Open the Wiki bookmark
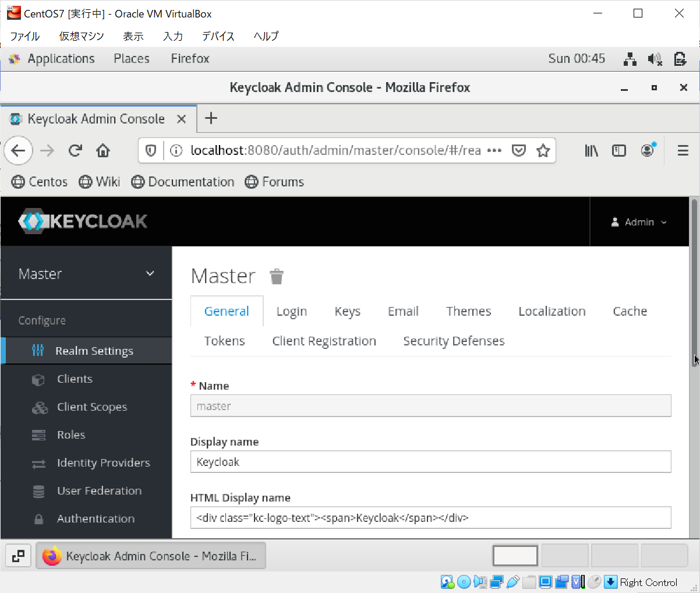 pos(100,182)
